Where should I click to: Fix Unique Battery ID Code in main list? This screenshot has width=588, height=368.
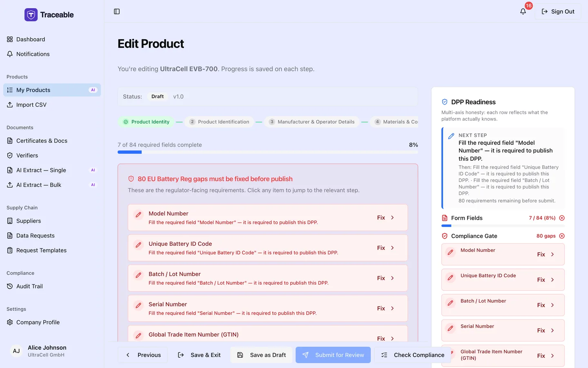click(x=386, y=248)
